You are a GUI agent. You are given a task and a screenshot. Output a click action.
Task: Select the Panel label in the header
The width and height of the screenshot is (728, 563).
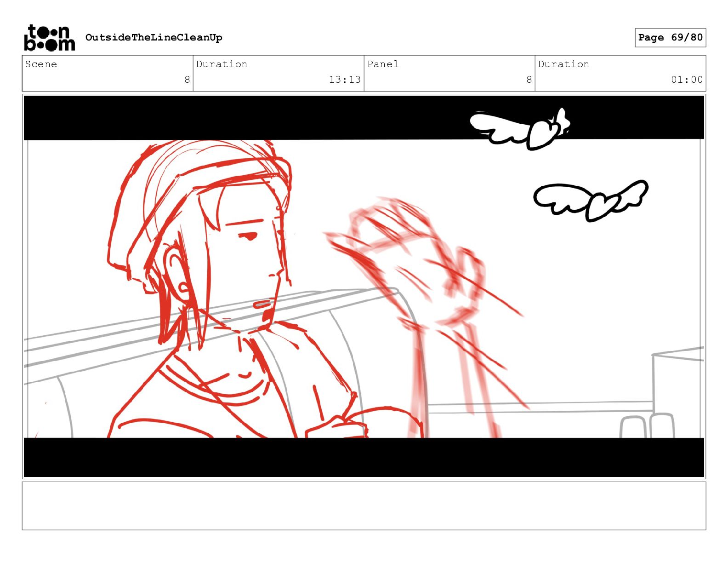pos(383,64)
